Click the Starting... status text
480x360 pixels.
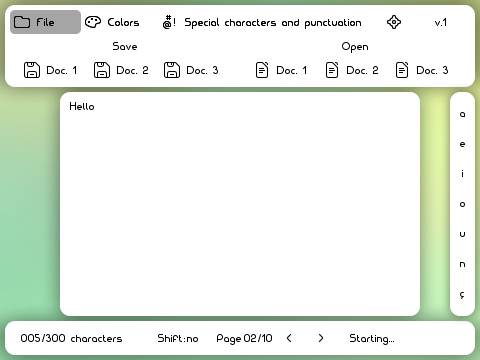point(372,339)
